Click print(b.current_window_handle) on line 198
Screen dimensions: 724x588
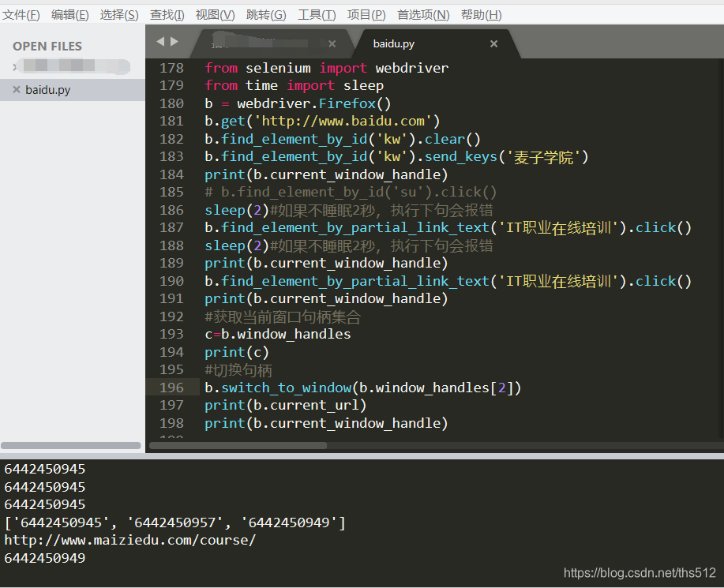click(x=326, y=423)
